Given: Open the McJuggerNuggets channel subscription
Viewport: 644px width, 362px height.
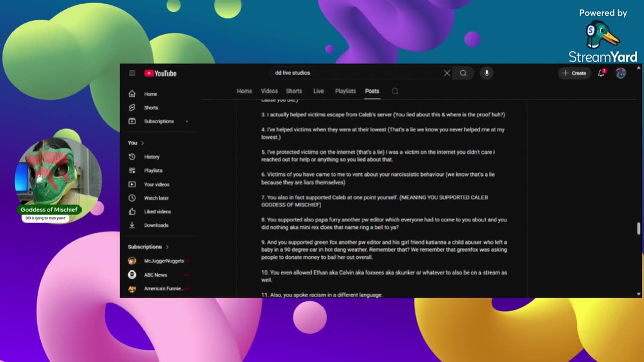Looking at the screenshot, I should tap(159, 261).
